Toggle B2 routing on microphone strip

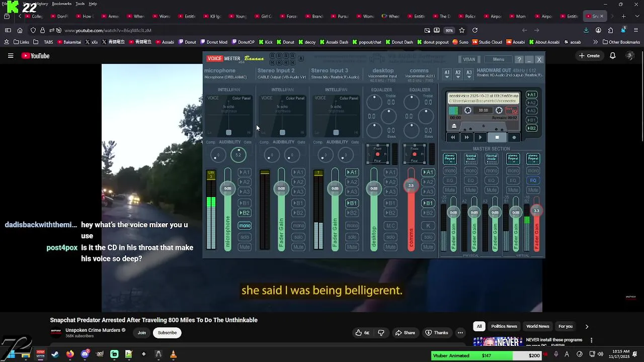[245, 213]
